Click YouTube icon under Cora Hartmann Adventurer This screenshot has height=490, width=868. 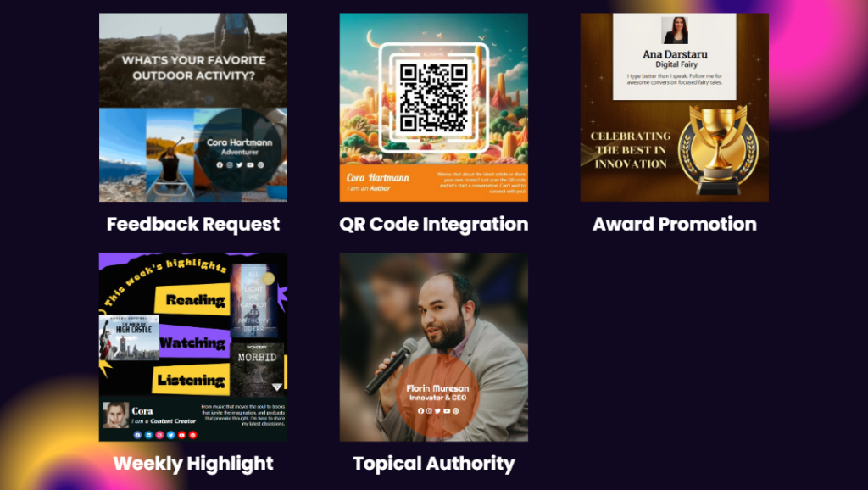[x=250, y=165]
